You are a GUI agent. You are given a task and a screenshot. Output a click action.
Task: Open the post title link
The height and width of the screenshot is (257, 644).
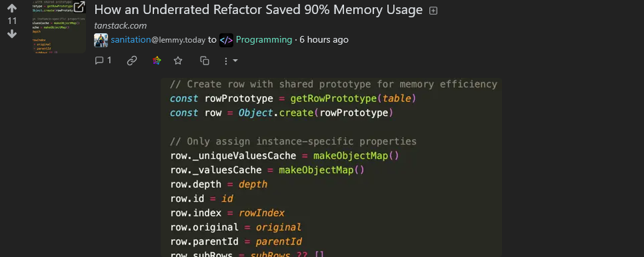(x=259, y=10)
